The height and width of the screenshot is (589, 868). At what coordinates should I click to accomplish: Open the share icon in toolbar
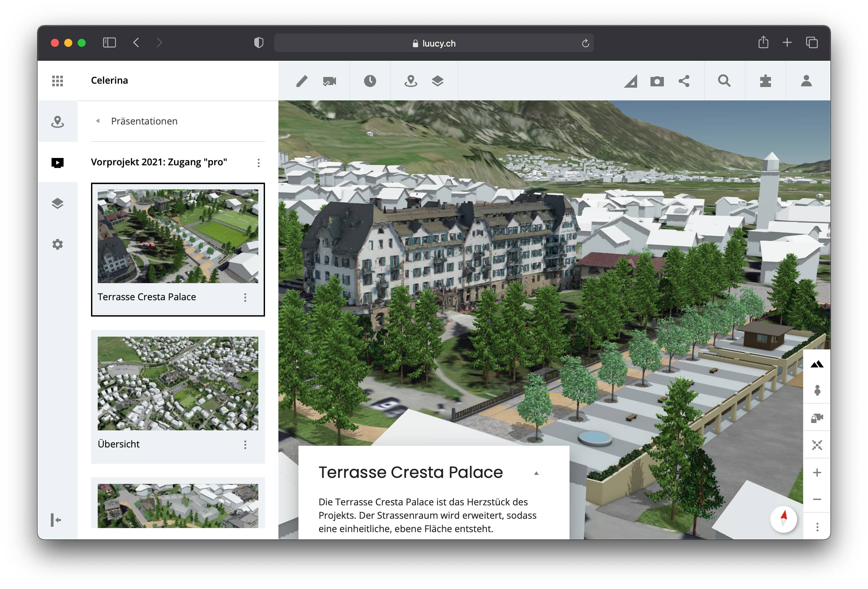pyautogui.click(x=684, y=81)
